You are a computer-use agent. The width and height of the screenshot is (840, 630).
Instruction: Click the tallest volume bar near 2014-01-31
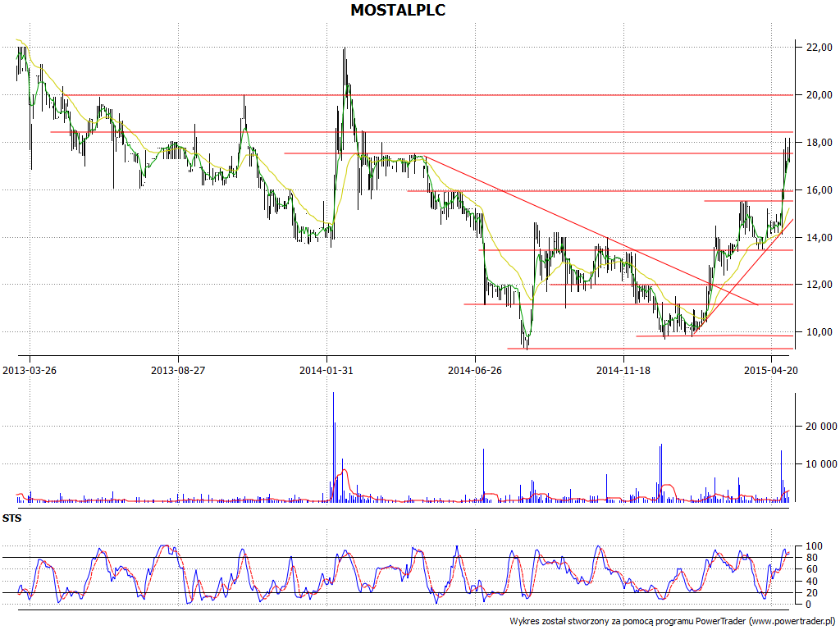[x=333, y=447]
